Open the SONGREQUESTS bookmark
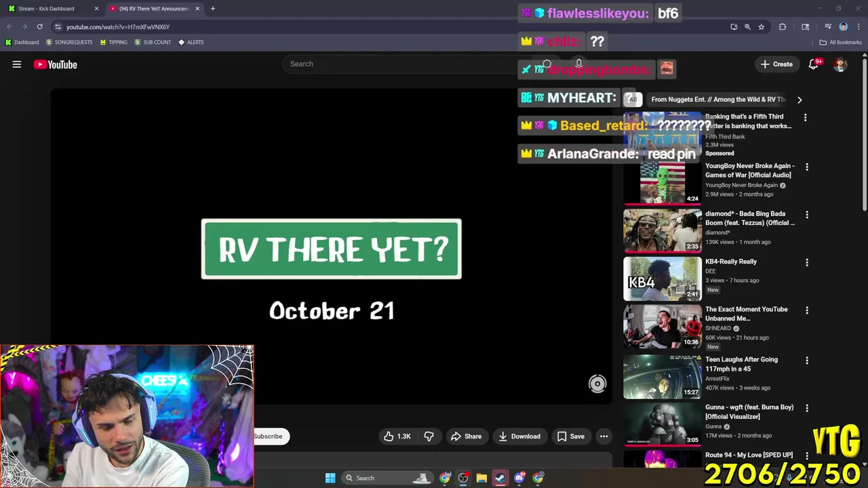 pyautogui.click(x=68, y=42)
